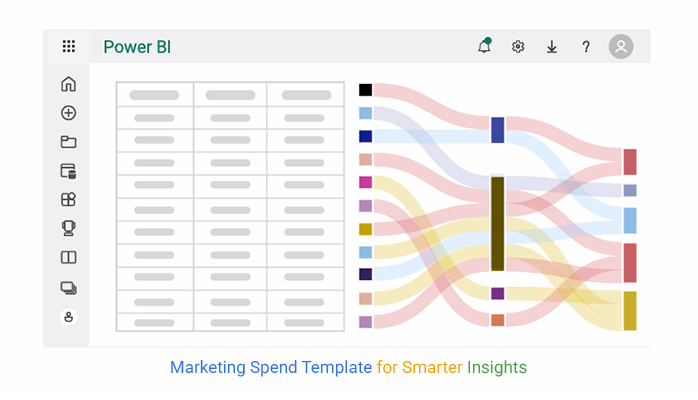
Task: Click the Create plus icon
Action: point(69,113)
